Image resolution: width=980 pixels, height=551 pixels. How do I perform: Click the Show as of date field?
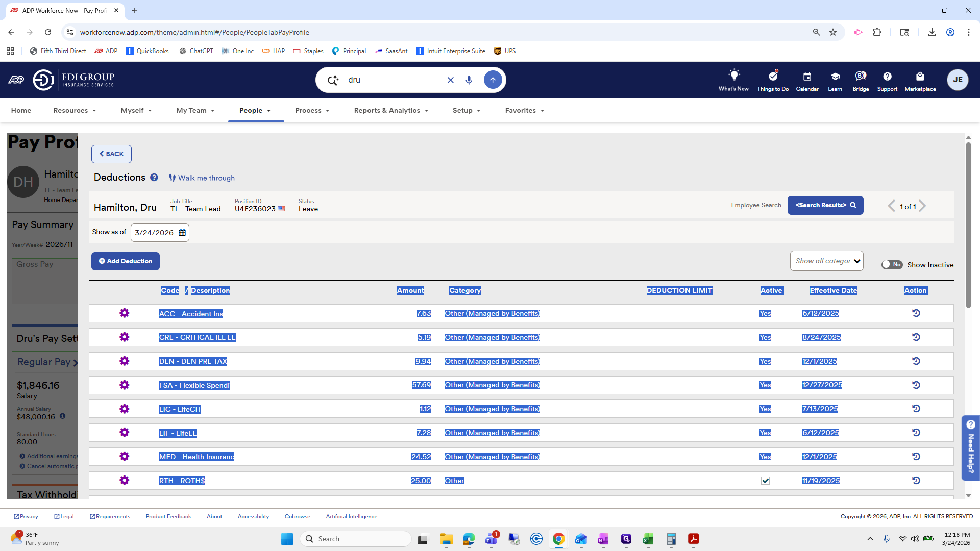154,233
